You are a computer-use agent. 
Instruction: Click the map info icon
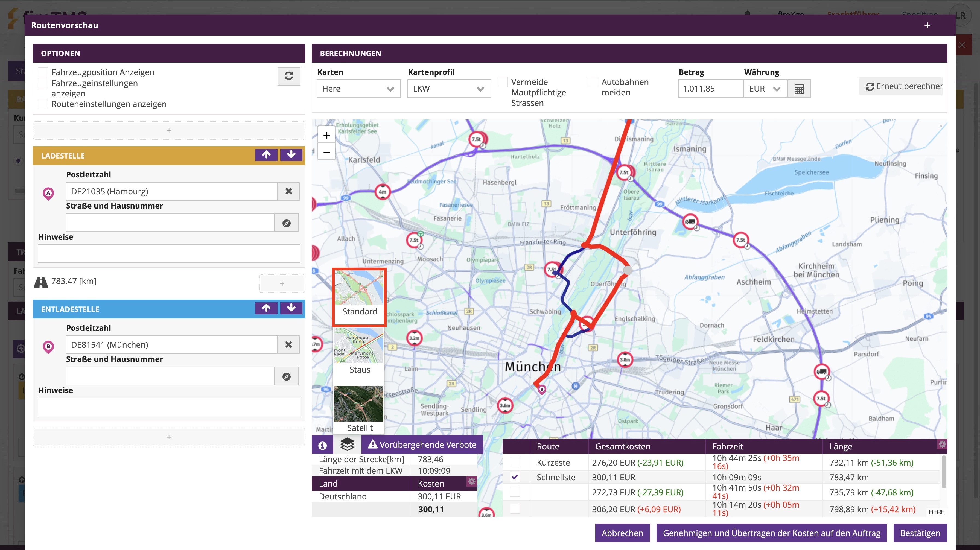pos(322,445)
